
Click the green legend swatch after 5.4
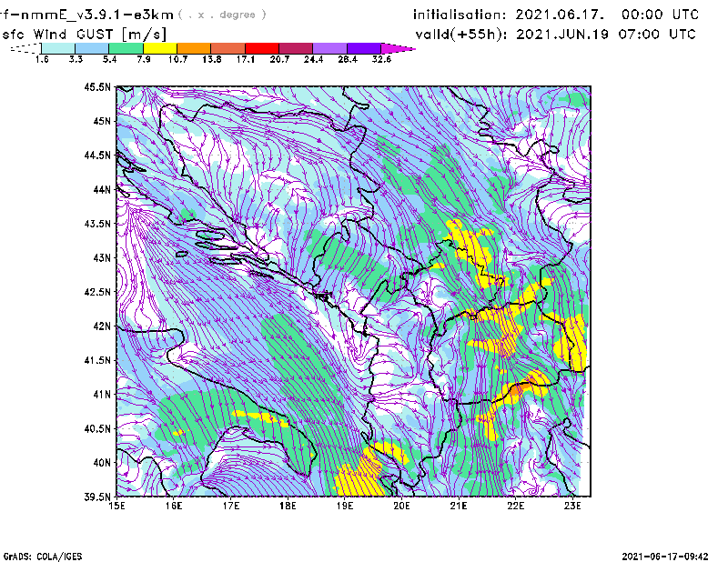126,48
